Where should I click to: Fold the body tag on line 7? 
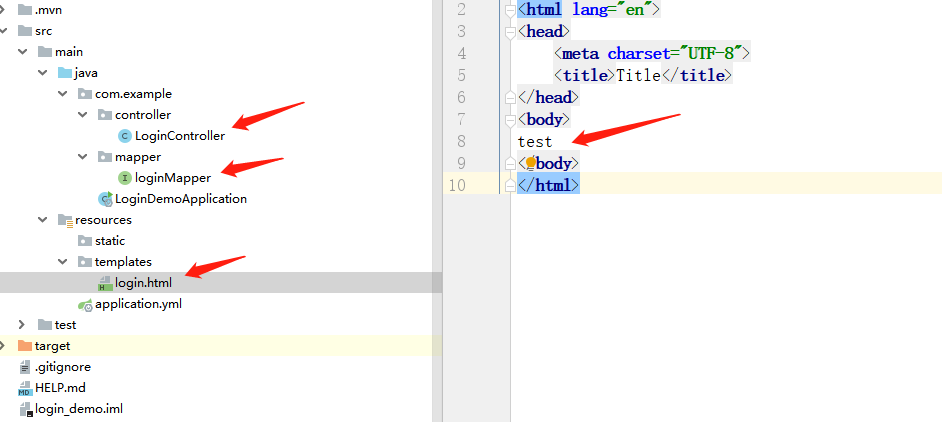tap(510, 119)
